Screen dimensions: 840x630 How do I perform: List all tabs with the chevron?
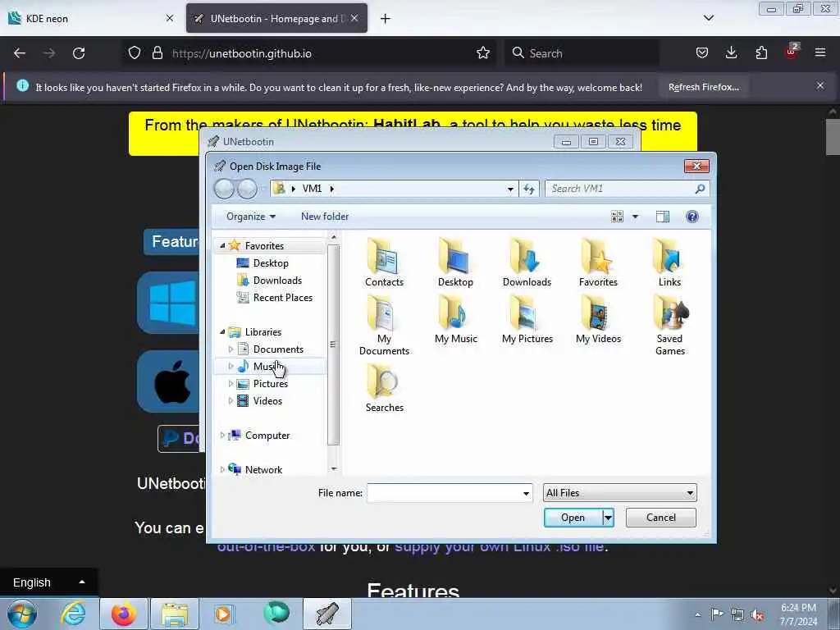(x=708, y=18)
